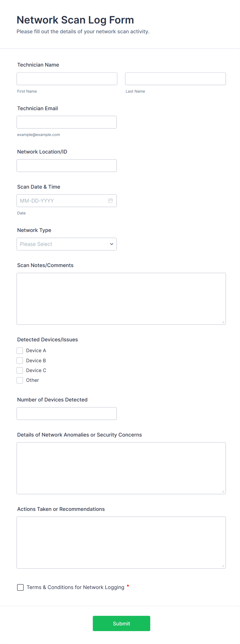Click the Number of Devices Detected field

tap(67, 414)
